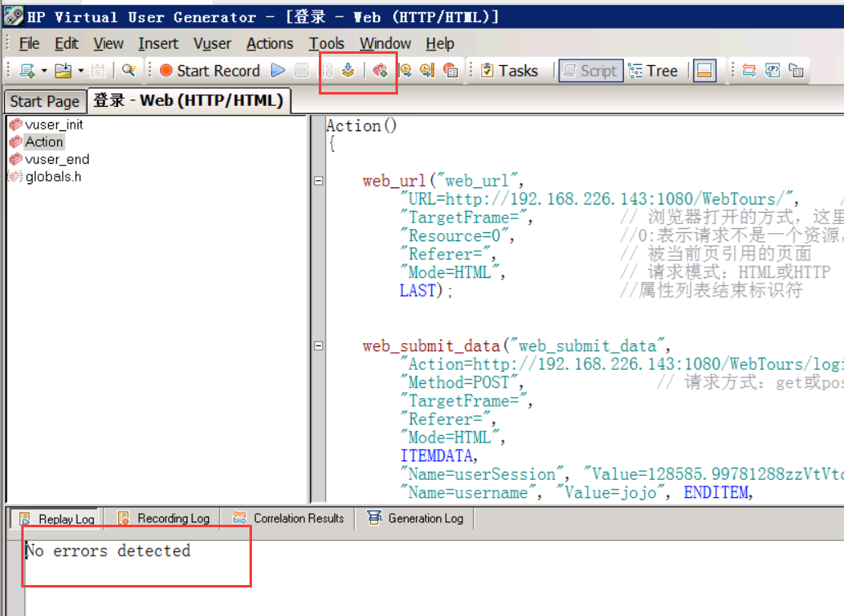Image resolution: width=844 pixels, height=616 pixels.
Task: Click the magnifier key search icon
Action: 128,71
